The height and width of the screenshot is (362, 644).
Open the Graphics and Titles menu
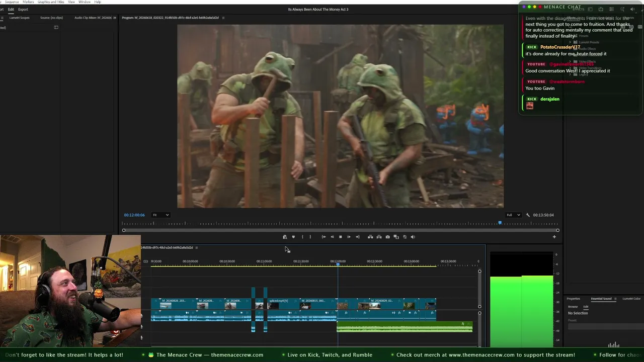coord(51,2)
